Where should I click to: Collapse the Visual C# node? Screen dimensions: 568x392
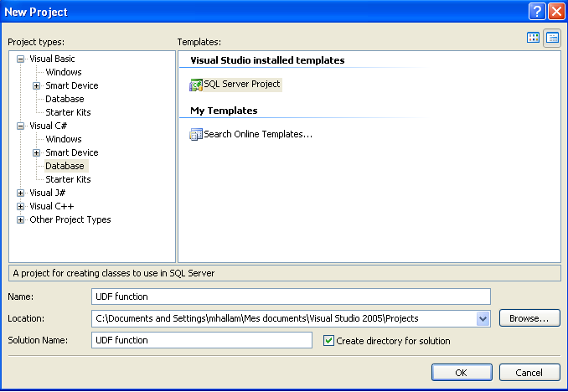pos(21,126)
